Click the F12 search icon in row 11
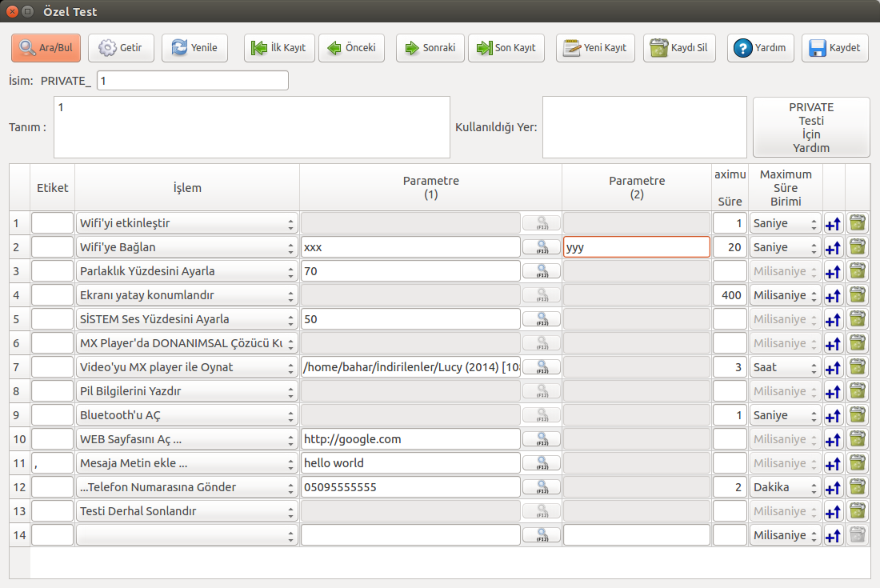This screenshot has width=880, height=588. tap(542, 463)
